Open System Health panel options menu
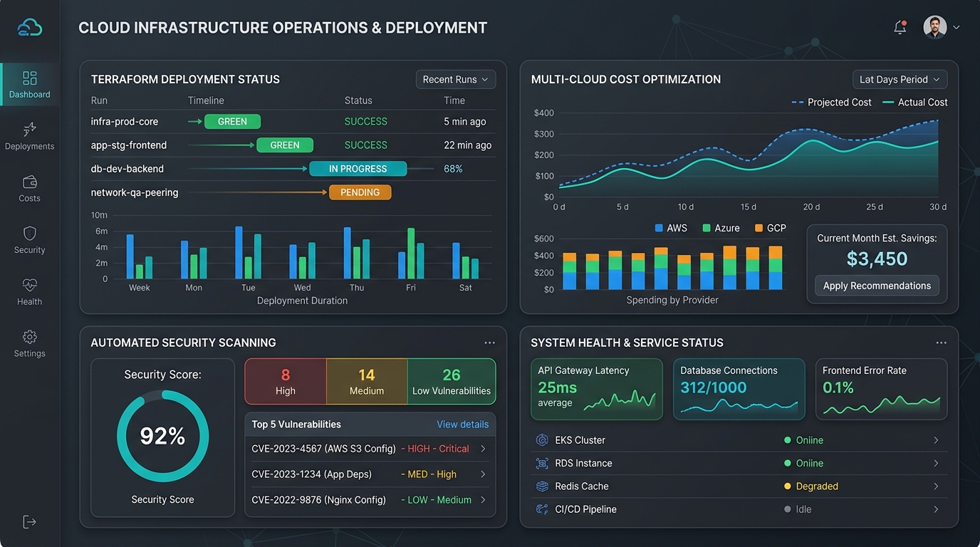The image size is (980, 547). [942, 343]
